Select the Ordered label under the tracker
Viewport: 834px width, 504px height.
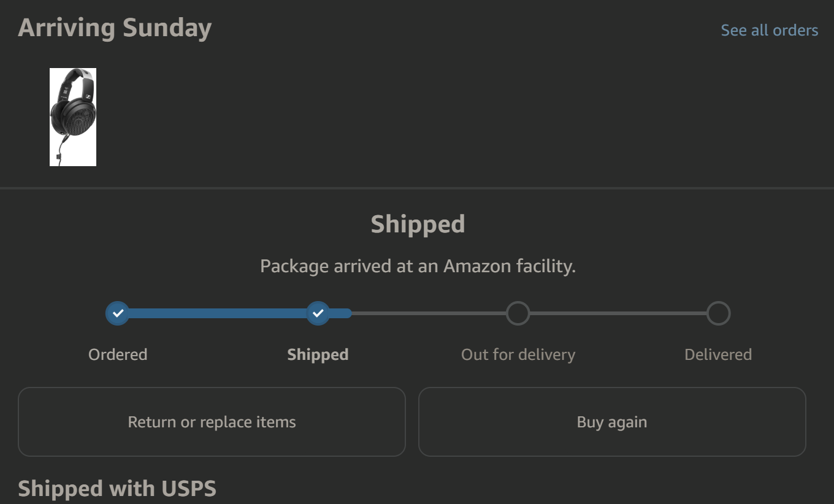pos(118,354)
